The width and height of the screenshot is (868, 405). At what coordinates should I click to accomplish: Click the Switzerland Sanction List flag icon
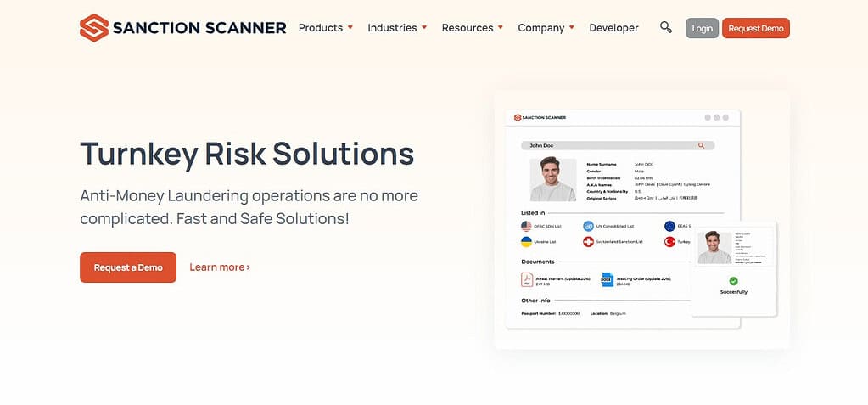588,242
